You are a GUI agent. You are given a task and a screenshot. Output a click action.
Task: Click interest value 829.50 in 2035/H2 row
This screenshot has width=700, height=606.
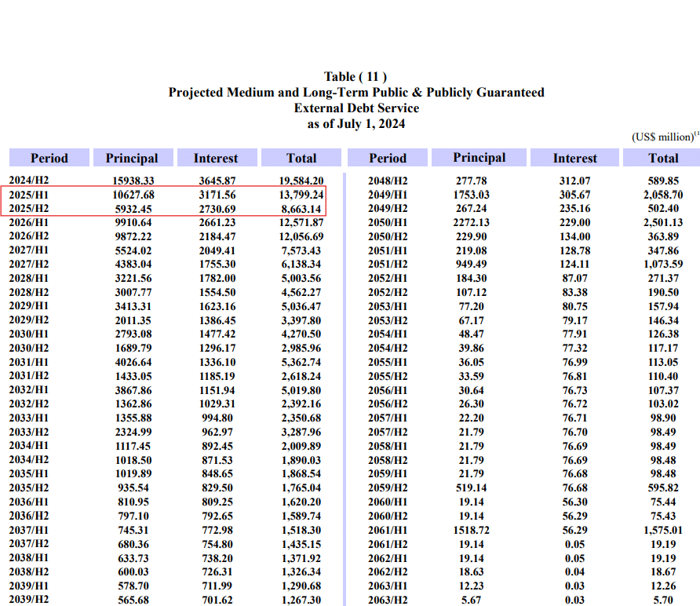click(x=216, y=488)
